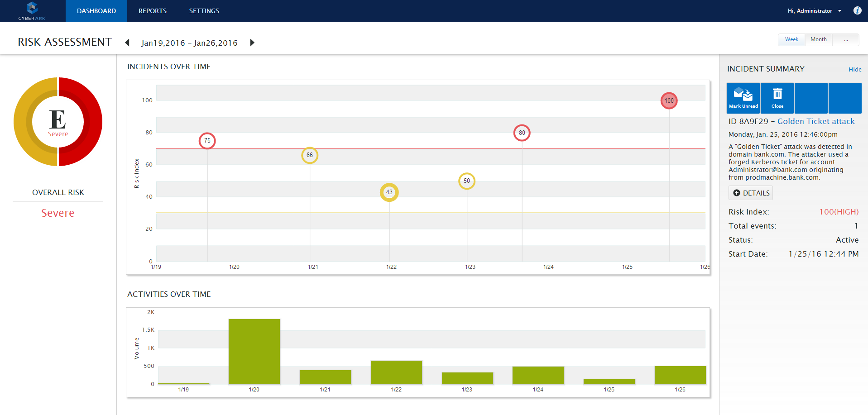The height and width of the screenshot is (415, 868).
Task: Click the CyberArk logo
Action: (32, 11)
